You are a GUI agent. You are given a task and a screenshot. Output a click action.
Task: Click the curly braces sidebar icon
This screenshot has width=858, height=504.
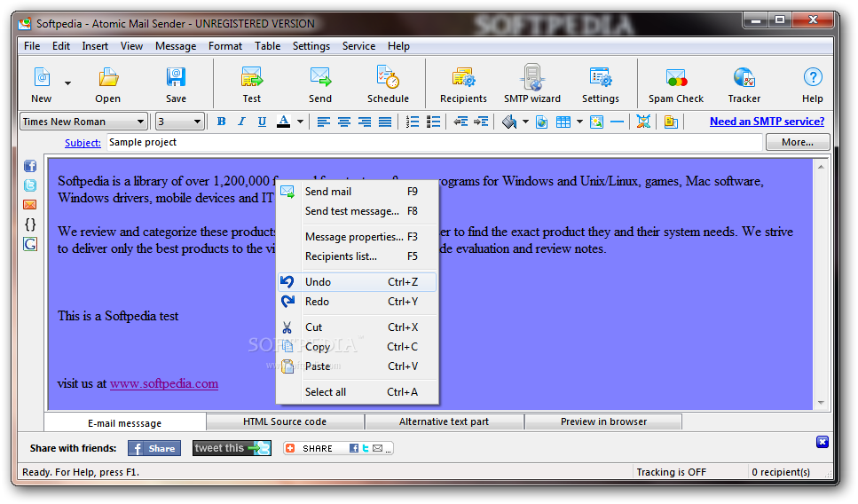(x=30, y=224)
